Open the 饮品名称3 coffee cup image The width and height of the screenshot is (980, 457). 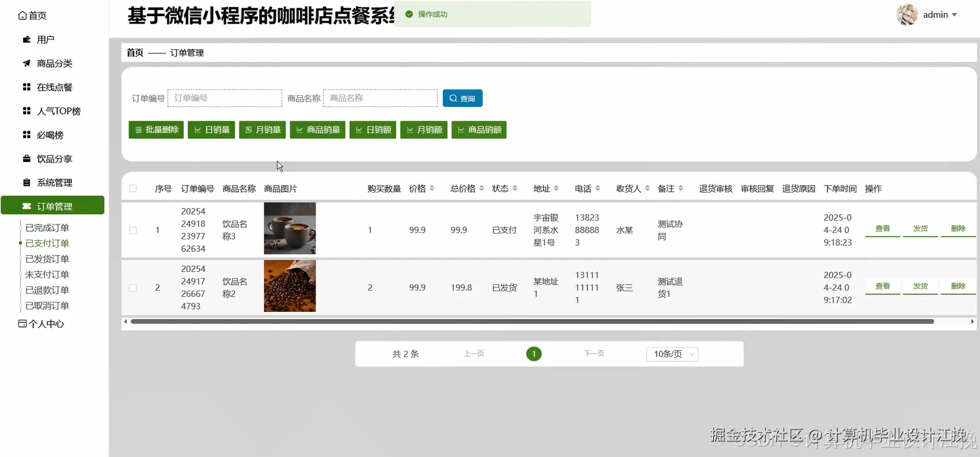tap(290, 228)
